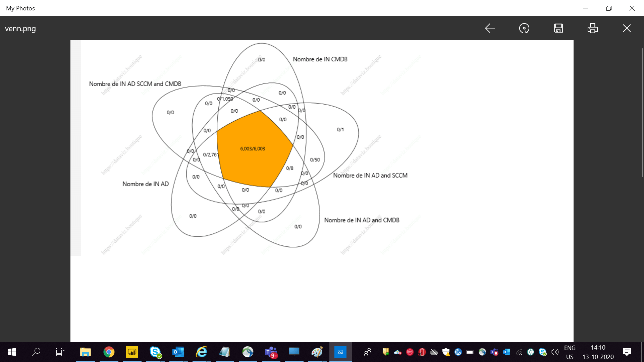Launch Microsoft Teams from the taskbar
This screenshot has width=644, height=362.
[x=271, y=352]
